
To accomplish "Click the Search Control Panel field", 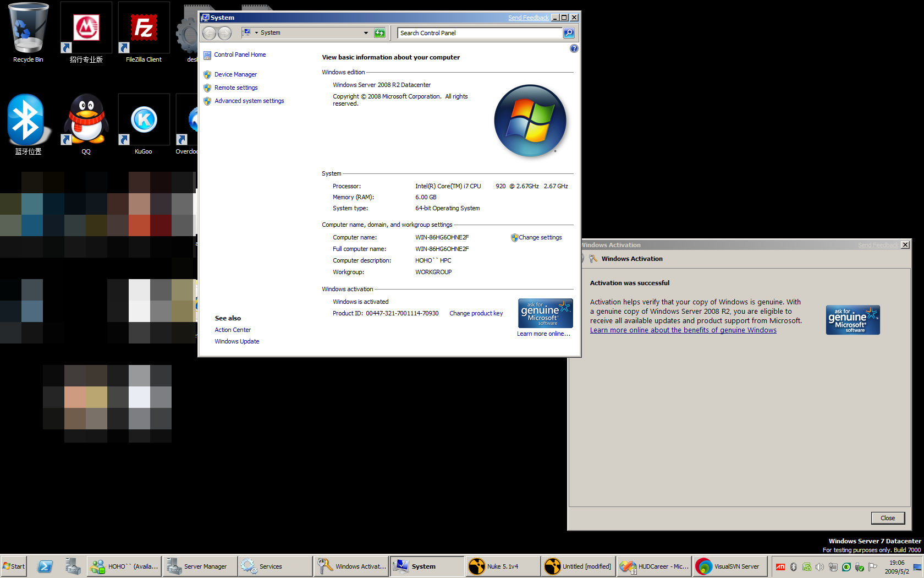I will coord(479,33).
